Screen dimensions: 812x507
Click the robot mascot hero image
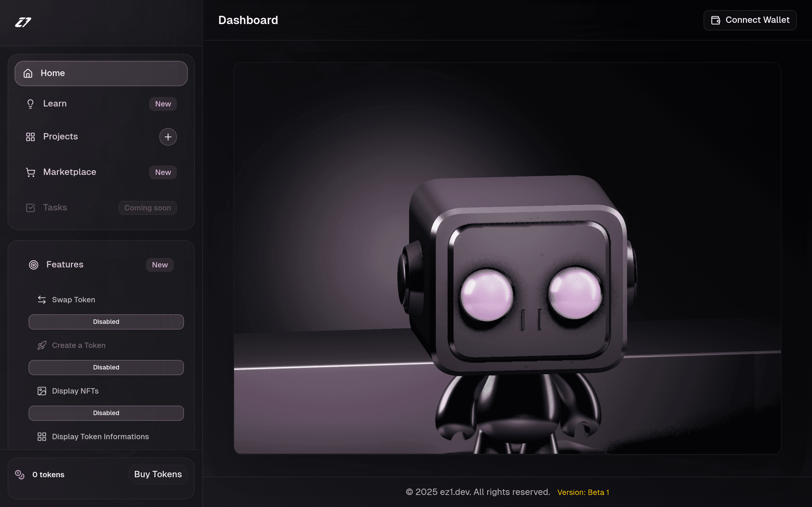pyautogui.click(x=507, y=258)
